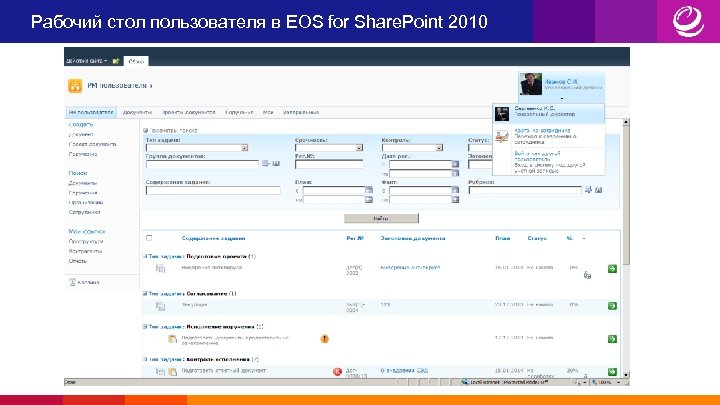
Task: Open calendar for Дата рег. 'с' field
Action: pyautogui.click(x=455, y=164)
